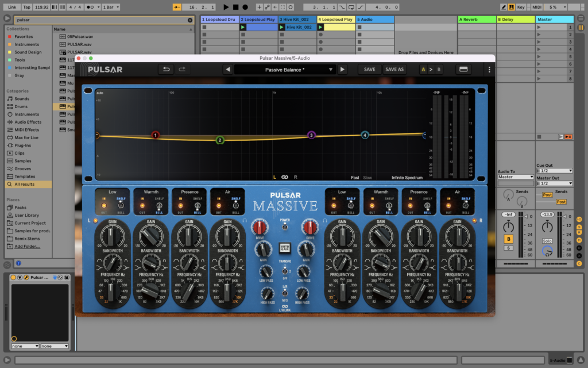588x368 pixels.
Task: Toggle the Massive POWER switch
Action: pyautogui.click(x=285, y=227)
